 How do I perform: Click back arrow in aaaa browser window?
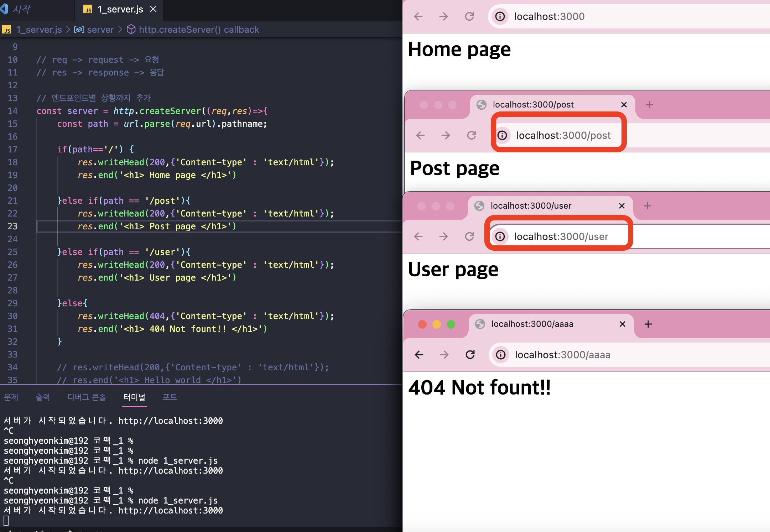419,355
